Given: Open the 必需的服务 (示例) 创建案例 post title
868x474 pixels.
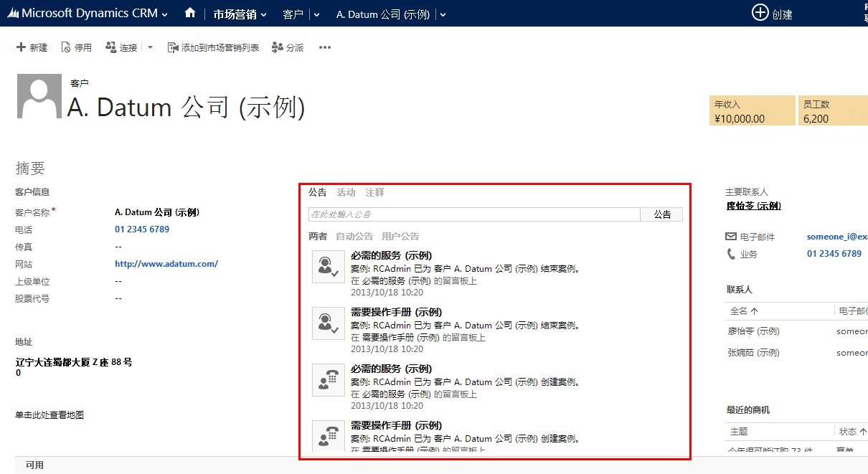Looking at the screenshot, I should (391, 369).
